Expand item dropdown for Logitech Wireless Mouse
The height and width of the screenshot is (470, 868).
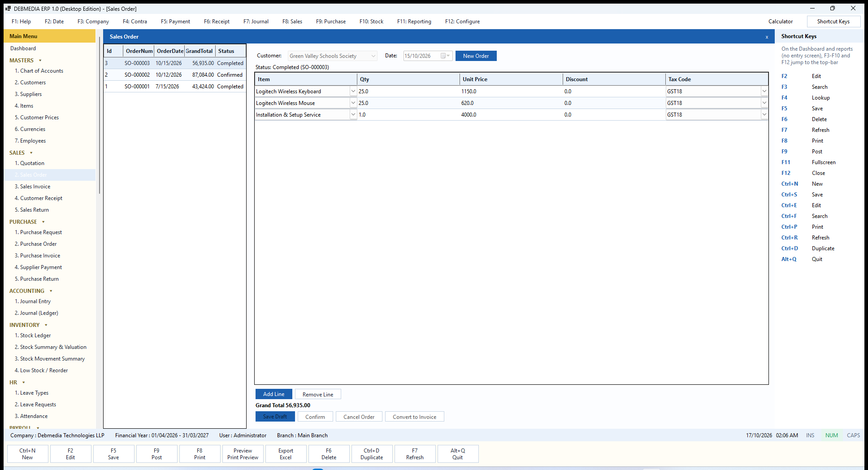(353, 103)
